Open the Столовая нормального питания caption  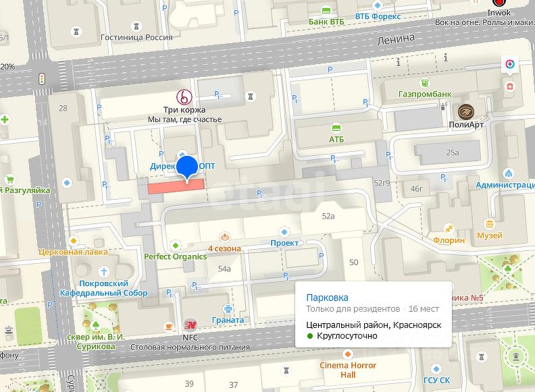tap(190, 347)
